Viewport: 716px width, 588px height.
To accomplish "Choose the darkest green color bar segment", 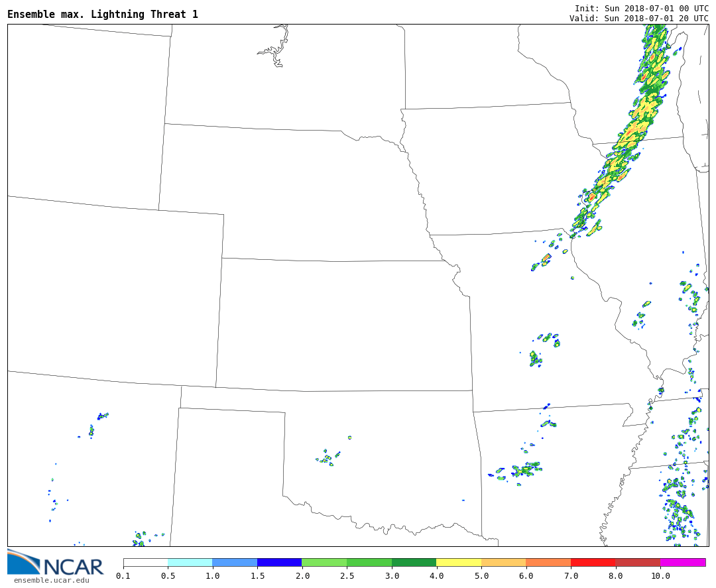I will point(414,562).
